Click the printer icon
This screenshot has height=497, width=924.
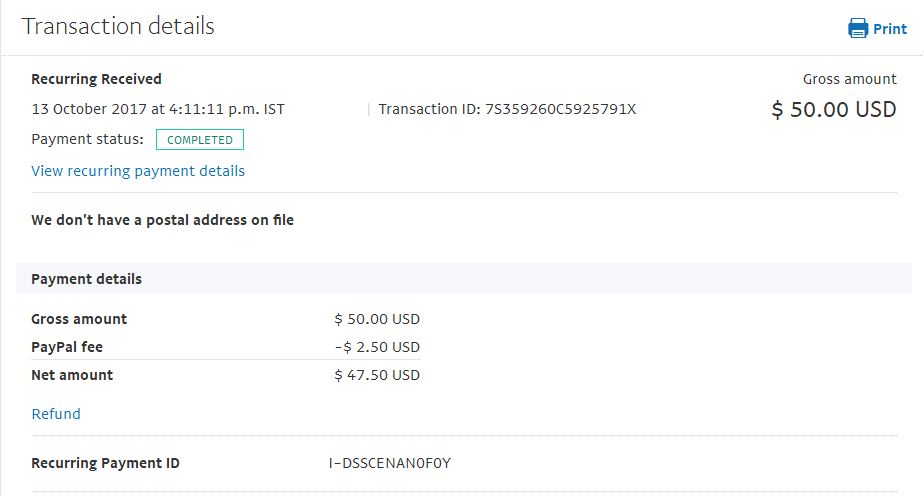(x=858, y=29)
